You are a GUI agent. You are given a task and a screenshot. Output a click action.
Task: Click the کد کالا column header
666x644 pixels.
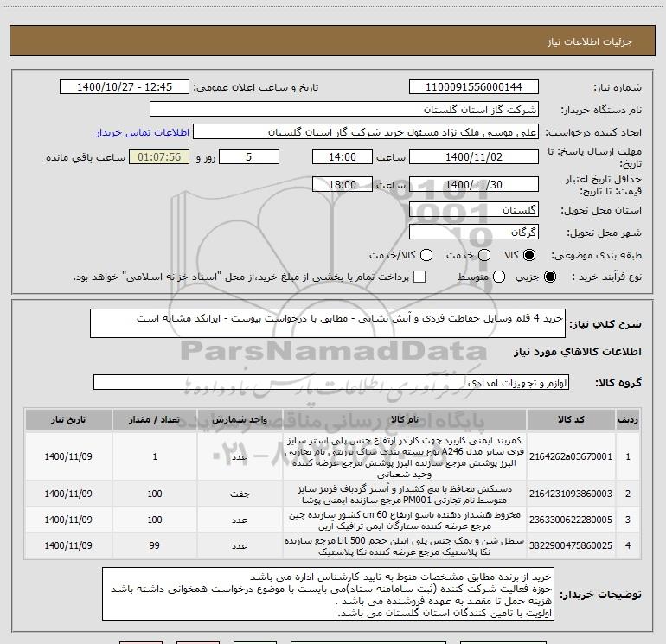tap(571, 420)
